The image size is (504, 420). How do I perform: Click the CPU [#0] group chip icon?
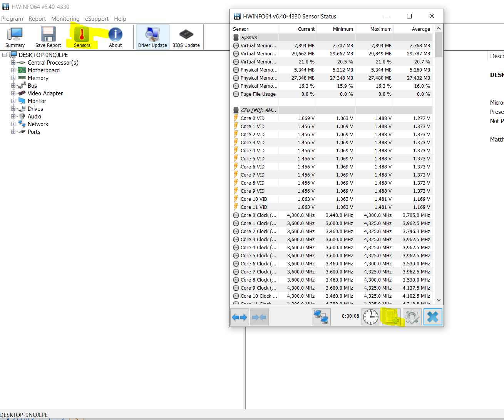[x=236, y=110]
